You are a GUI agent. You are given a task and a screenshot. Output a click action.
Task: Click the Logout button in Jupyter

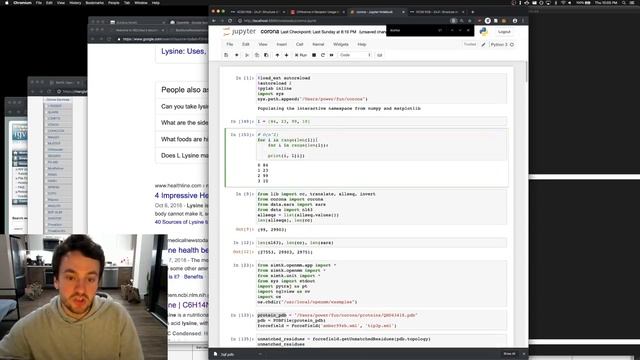coord(504,31)
